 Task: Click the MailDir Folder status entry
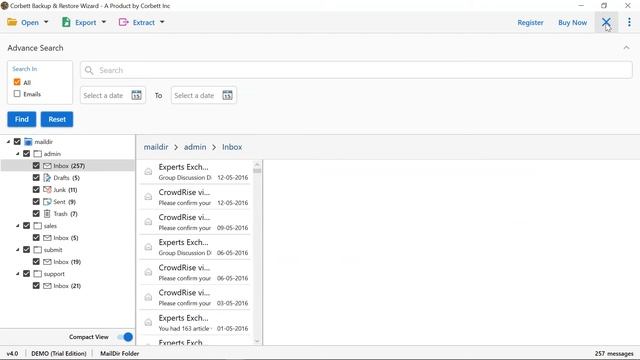pos(120,353)
